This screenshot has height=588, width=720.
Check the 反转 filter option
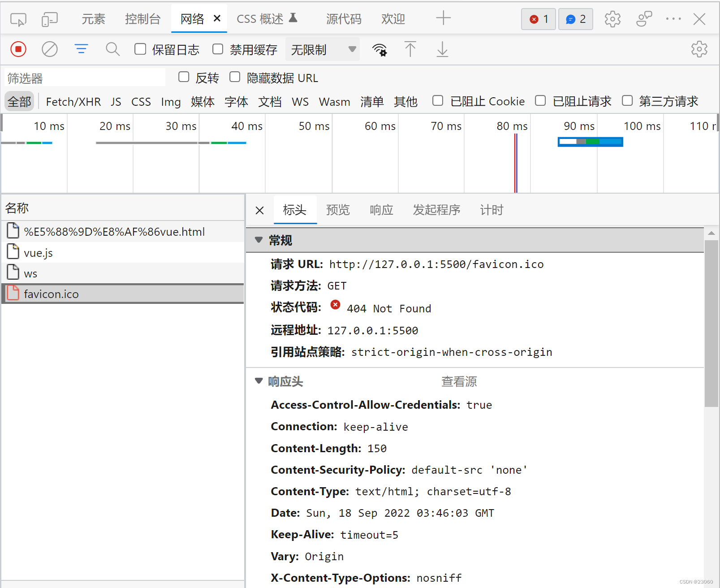pyautogui.click(x=184, y=77)
